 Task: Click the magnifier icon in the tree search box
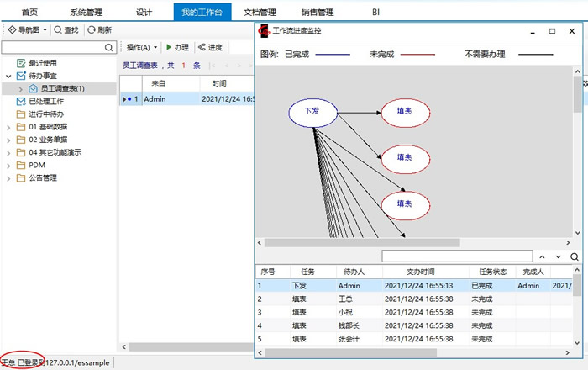click(x=109, y=48)
